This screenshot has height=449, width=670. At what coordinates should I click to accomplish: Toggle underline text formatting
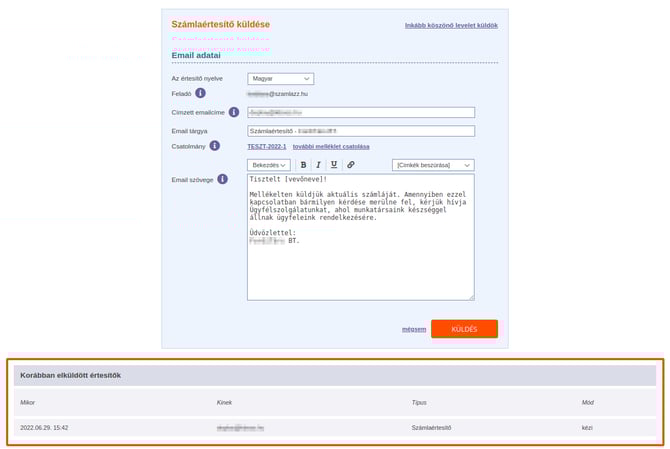pos(333,165)
